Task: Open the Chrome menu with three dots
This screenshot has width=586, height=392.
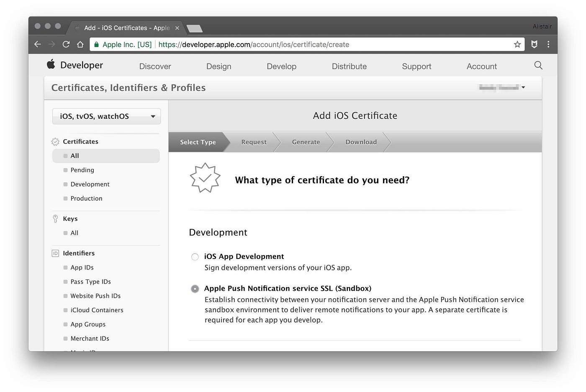Action: 548,44
